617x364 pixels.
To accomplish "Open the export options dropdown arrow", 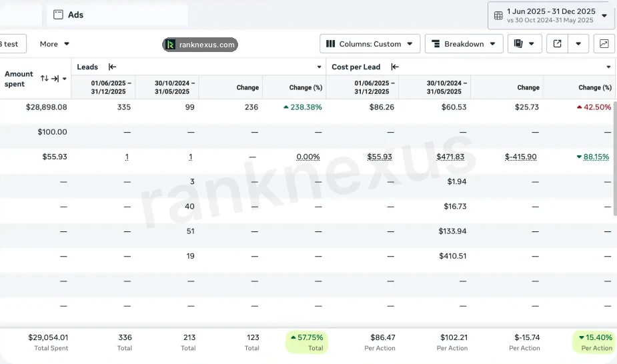I will [578, 43].
